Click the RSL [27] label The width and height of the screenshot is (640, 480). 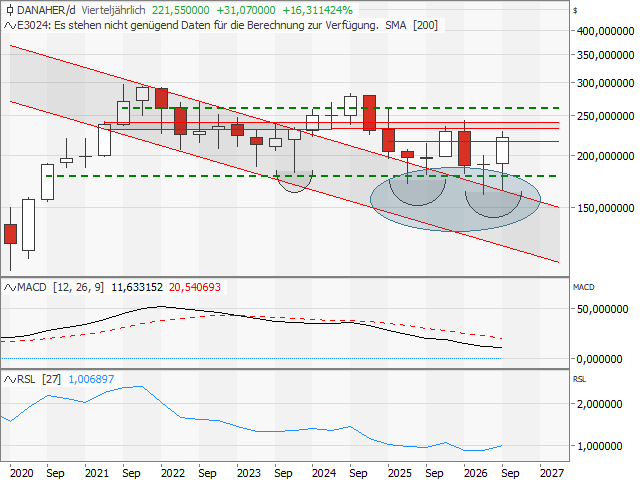[39, 379]
